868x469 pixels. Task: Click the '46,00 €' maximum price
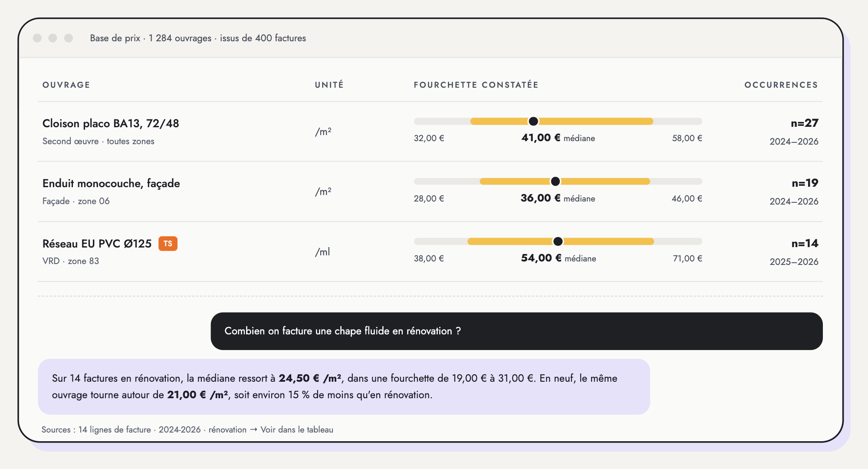pyautogui.click(x=687, y=198)
